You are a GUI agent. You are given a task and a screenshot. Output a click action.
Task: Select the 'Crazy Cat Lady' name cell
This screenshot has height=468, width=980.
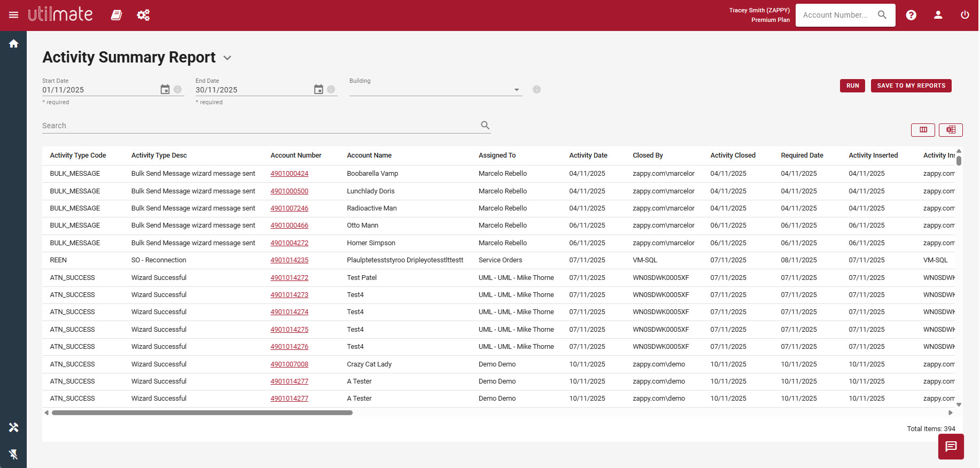(x=369, y=364)
